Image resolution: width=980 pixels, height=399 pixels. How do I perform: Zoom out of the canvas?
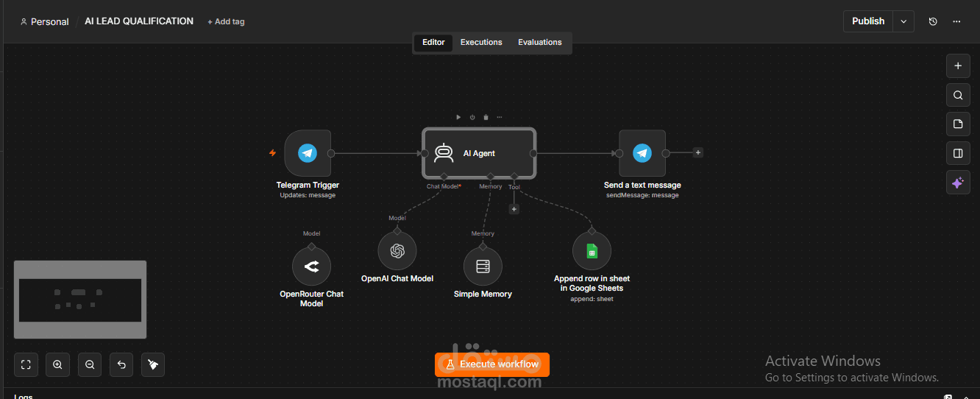point(90,364)
